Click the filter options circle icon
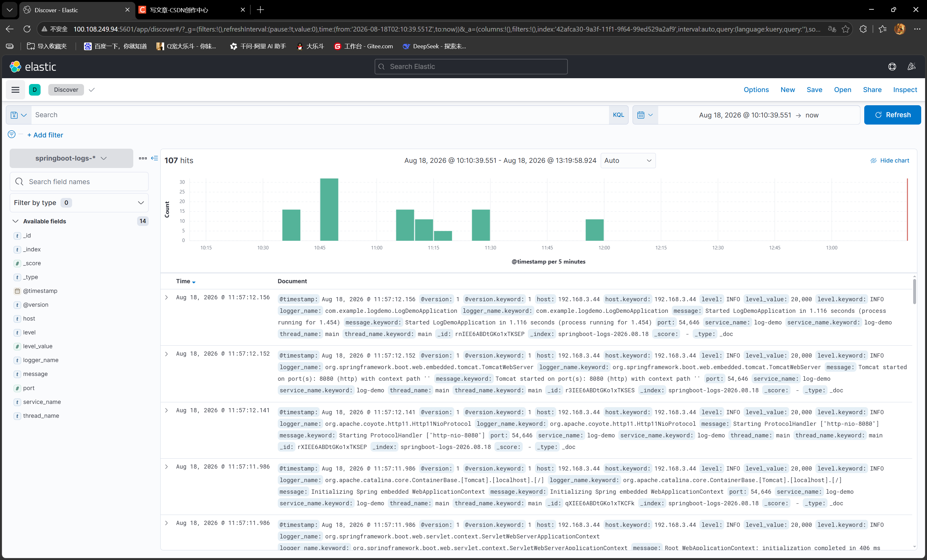The image size is (927, 560). [x=12, y=134]
